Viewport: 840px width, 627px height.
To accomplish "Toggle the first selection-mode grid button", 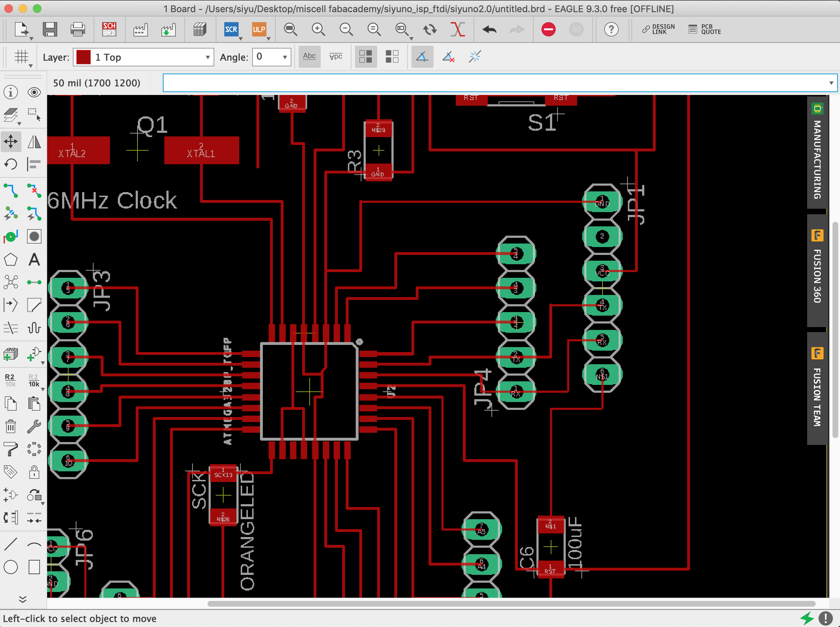I will pyautogui.click(x=365, y=56).
